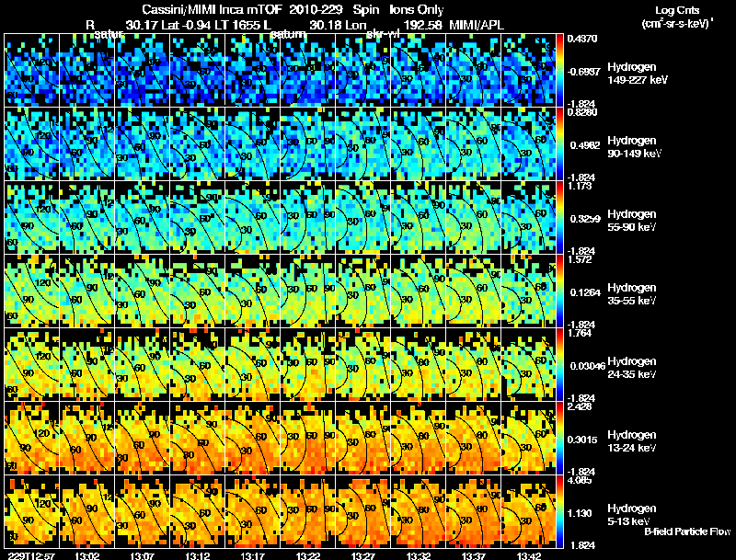
Task: Click the '0.4370' colorbar maximum value
Action: coord(582,39)
